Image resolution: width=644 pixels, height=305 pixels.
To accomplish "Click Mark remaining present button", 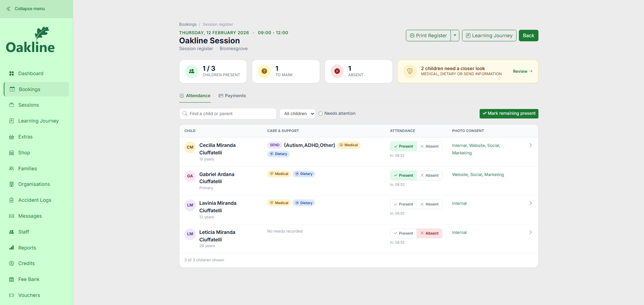I will pos(509,113).
